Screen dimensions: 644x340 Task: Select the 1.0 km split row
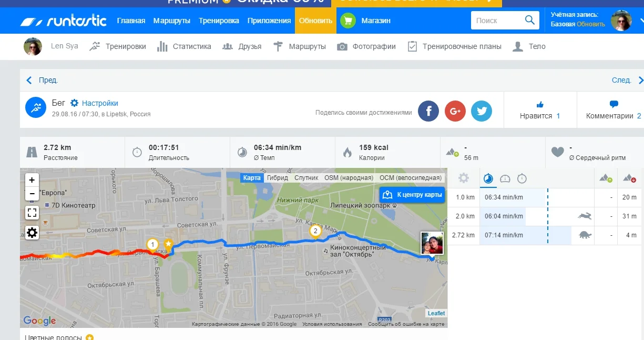[546, 197]
